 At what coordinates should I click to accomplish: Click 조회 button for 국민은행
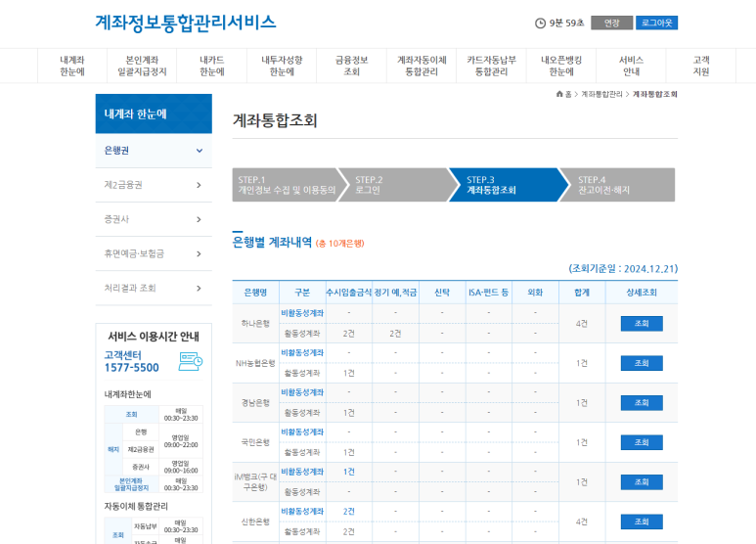pyautogui.click(x=642, y=442)
